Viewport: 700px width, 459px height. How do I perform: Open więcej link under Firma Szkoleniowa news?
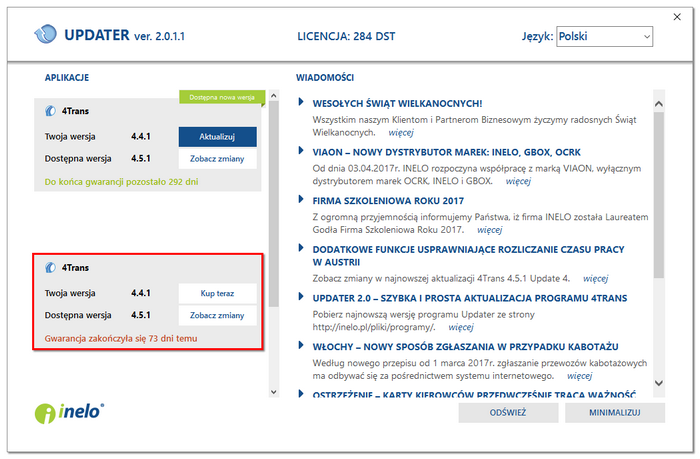coord(490,230)
